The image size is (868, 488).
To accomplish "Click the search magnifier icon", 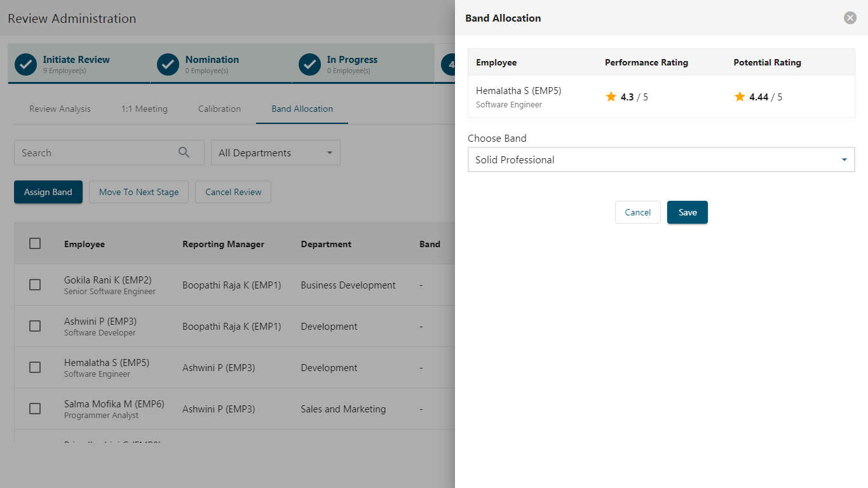I will click(184, 152).
